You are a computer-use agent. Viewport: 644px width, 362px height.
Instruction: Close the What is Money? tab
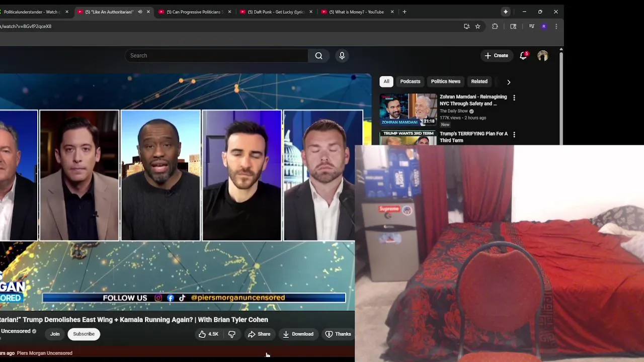[x=392, y=12]
